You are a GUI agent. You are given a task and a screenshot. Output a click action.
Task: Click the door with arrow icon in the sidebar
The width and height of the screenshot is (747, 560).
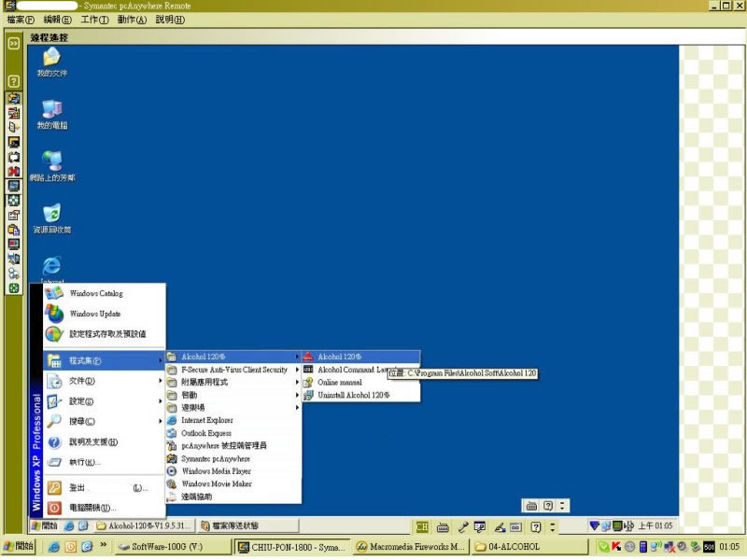click(14, 127)
